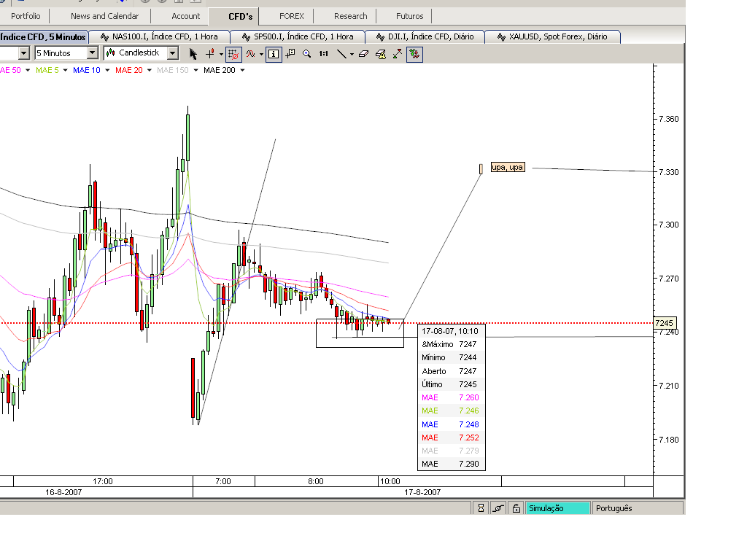Toggle the green-red arrows trading button
This screenshot has height=560, width=747.
(x=415, y=54)
